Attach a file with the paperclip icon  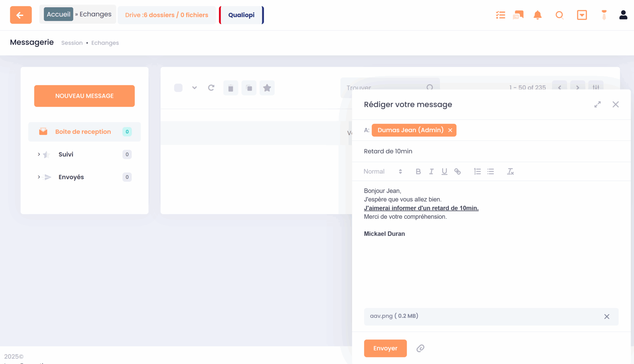[420, 348]
